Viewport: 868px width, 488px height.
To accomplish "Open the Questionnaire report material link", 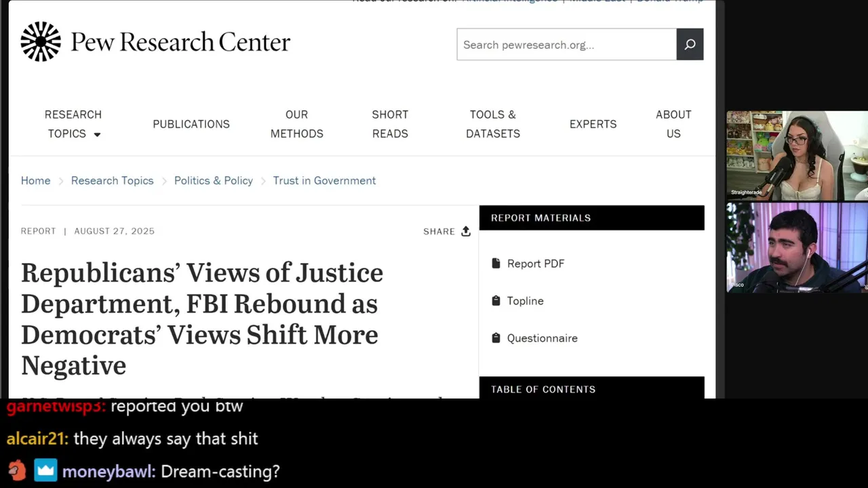I will (542, 338).
